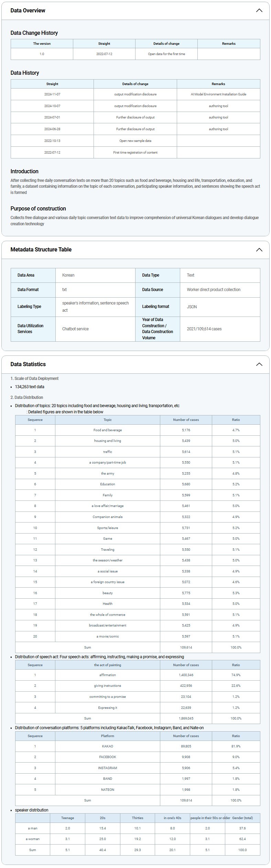Select the Food and beverage topic row
Screen dimensions: 271x868
pyautogui.click(x=108, y=430)
